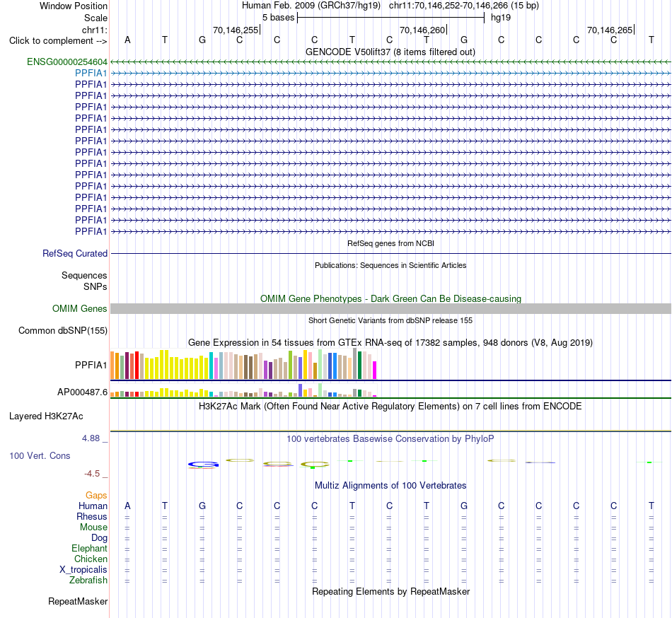The image size is (672, 618).
Task: Open the 'RefSeq genes from NCBI' title
Action: click(390, 243)
